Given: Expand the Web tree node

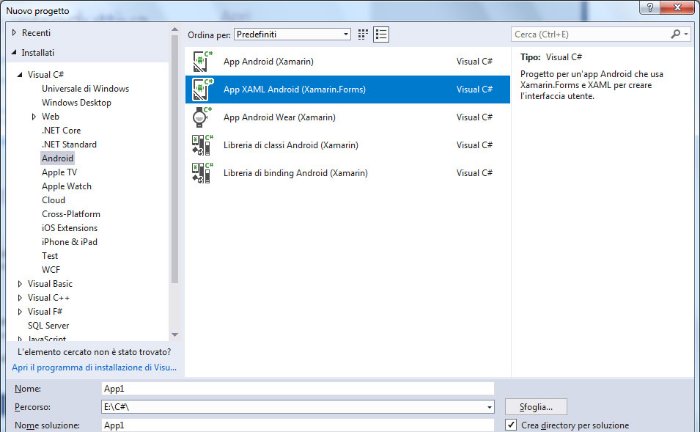Looking at the screenshot, I should click(33, 116).
